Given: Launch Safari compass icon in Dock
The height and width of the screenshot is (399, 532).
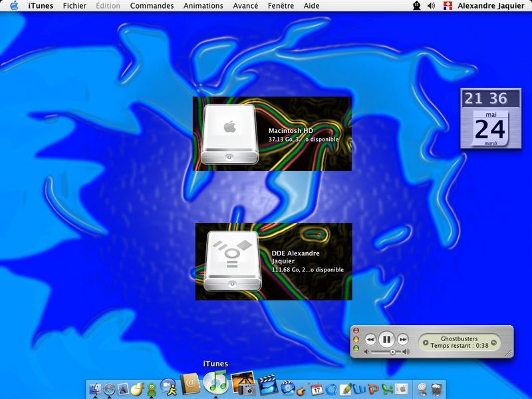Looking at the screenshot, I should [x=109, y=389].
